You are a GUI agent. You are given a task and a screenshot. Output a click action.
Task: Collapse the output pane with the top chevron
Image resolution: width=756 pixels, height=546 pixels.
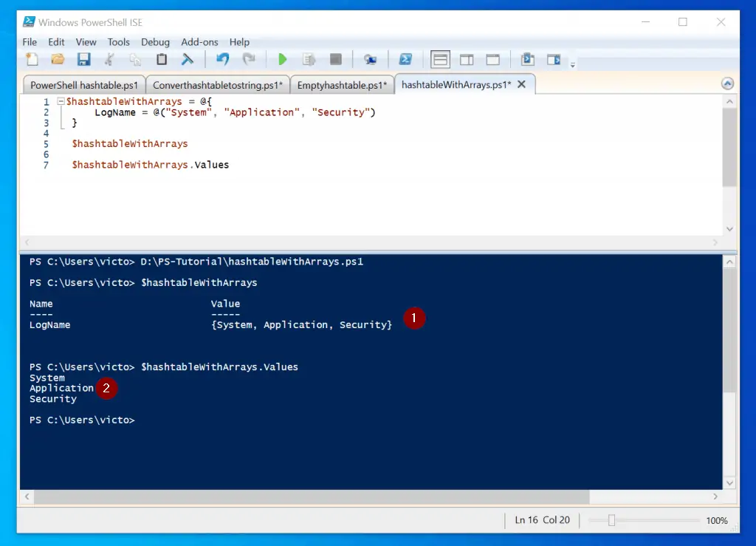[728, 83]
